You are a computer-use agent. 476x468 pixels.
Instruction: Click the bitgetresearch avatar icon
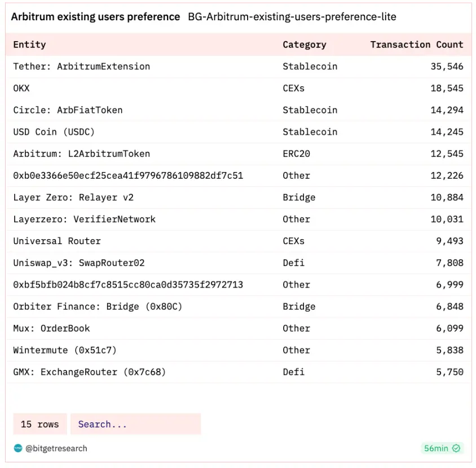click(x=17, y=448)
